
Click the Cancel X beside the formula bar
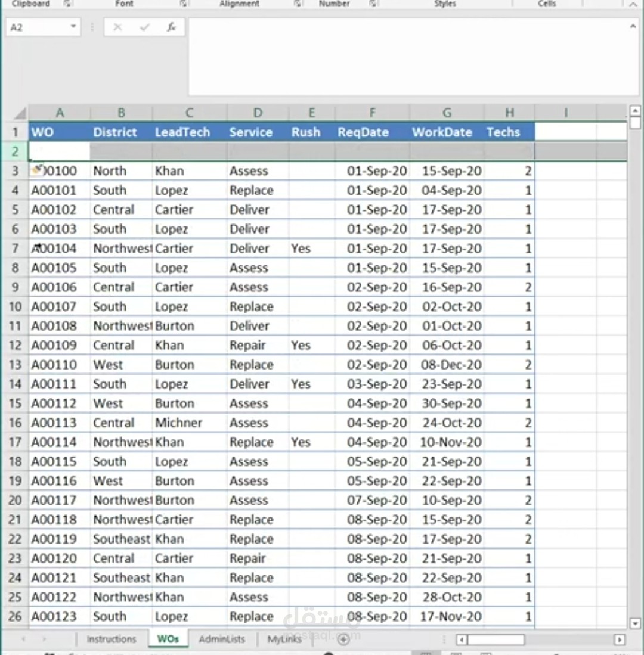[x=117, y=27]
